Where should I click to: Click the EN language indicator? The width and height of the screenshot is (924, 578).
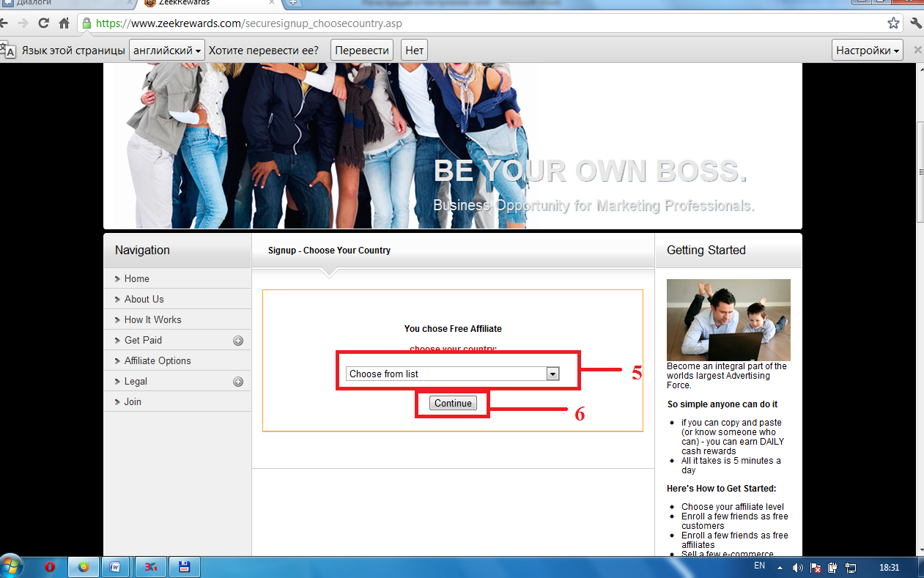759,566
